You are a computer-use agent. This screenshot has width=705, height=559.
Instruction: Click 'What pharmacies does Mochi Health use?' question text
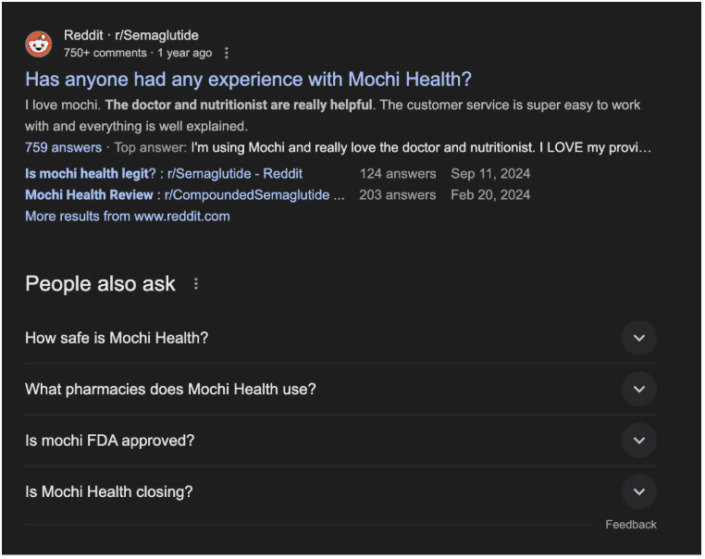pos(171,389)
